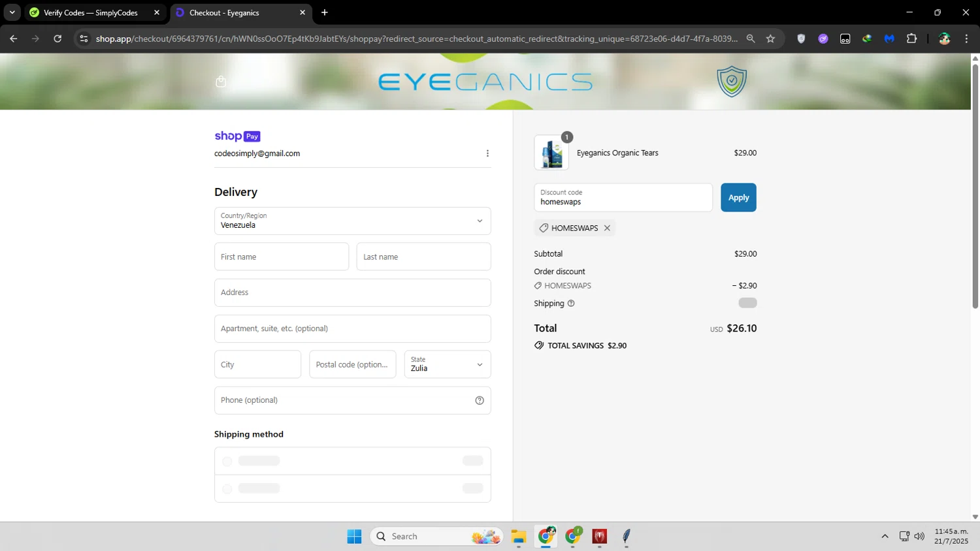Open the Windows Start menu
980x551 pixels.
click(x=354, y=537)
